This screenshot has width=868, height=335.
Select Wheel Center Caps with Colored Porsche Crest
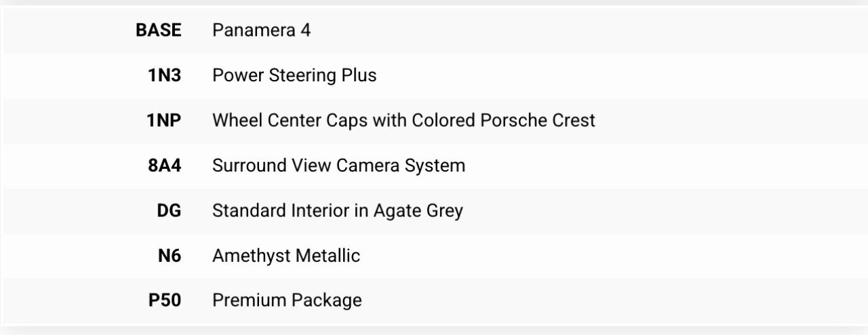coord(403,121)
